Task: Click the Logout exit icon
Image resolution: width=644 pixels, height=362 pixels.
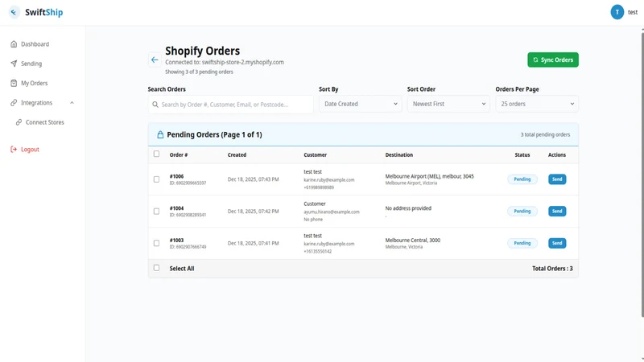Action: click(x=14, y=150)
